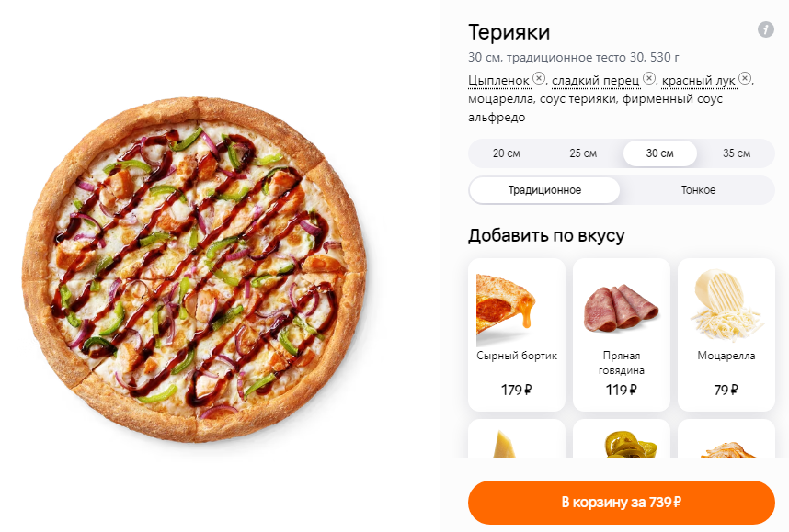789x532 pixels.
Task: Remove сладкий перец using its cross icon
Action: coord(649,78)
